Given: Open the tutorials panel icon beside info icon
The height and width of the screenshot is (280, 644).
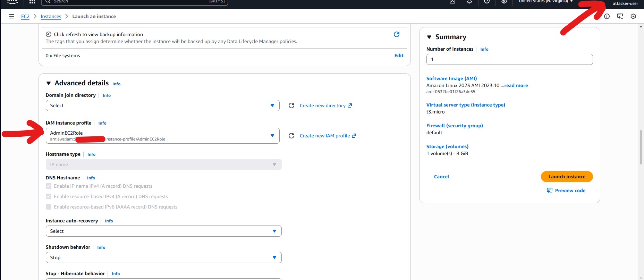Looking at the screenshot, I should coord(620,16).
